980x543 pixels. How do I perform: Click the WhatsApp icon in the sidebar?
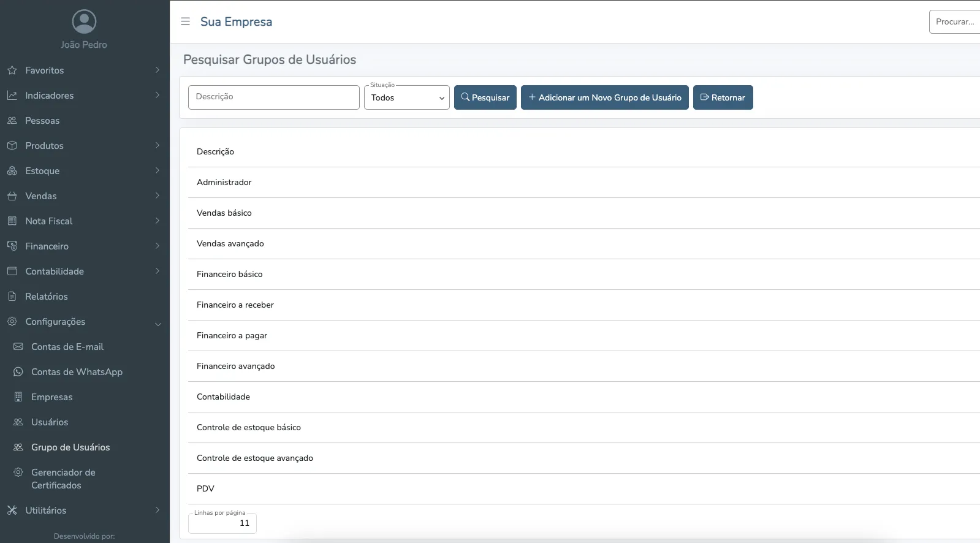click(18, 372)
